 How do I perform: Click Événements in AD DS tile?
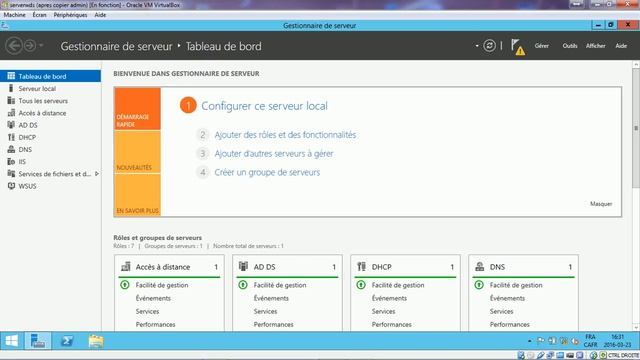tap(271, 298)
